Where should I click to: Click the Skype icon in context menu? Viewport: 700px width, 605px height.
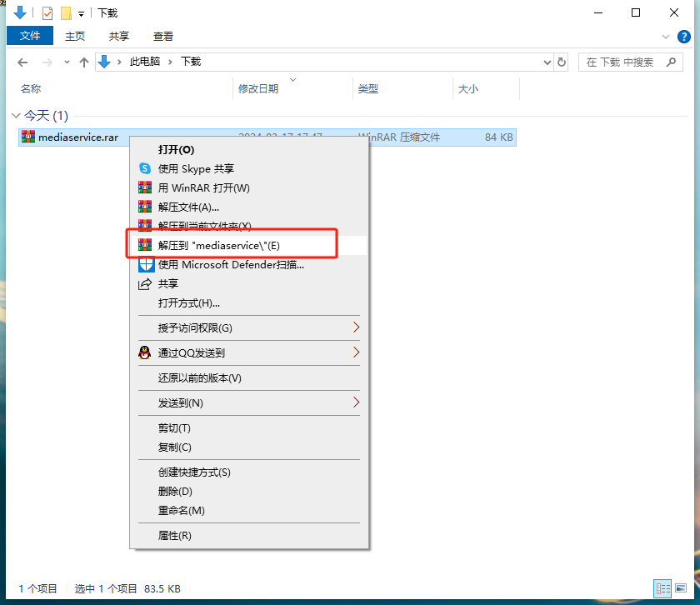pos(145,168)
